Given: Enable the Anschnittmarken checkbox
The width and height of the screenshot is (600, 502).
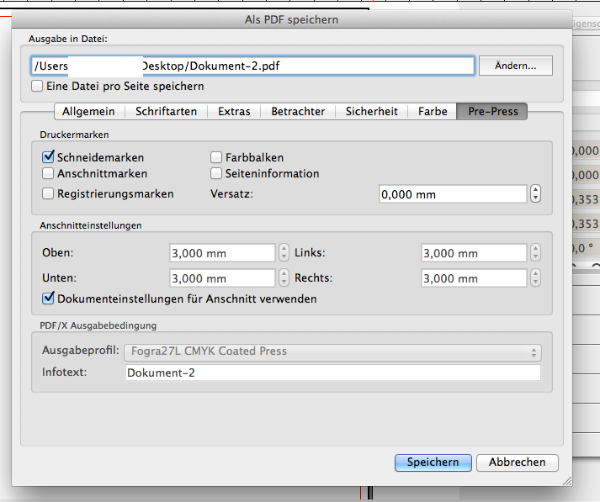Looking at the screenshot, I should point(48,174).
